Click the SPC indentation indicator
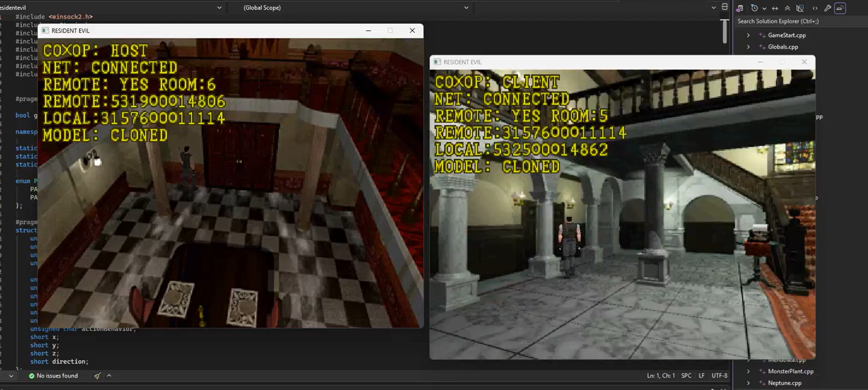This screenshot has height=390, width=868. tap(686, 376)
